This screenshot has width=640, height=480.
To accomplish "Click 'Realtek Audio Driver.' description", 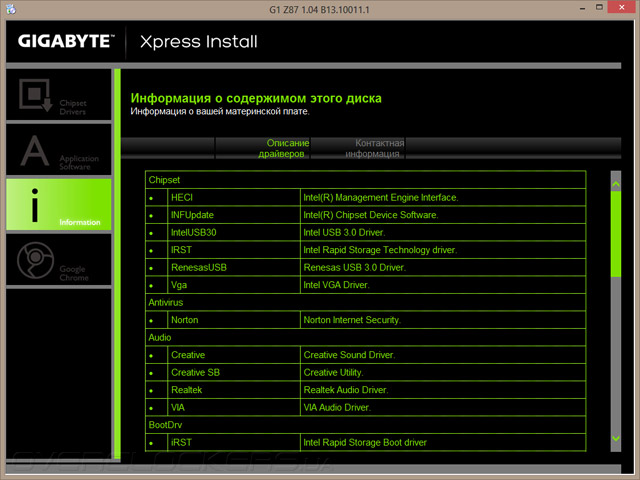I will (x=346, y=390).
